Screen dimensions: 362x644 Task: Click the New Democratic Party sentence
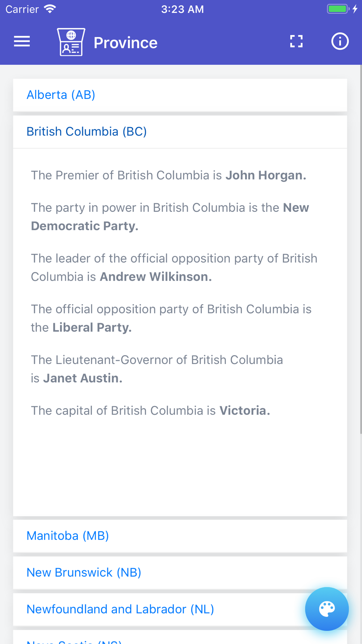click(x=170, y=217)
